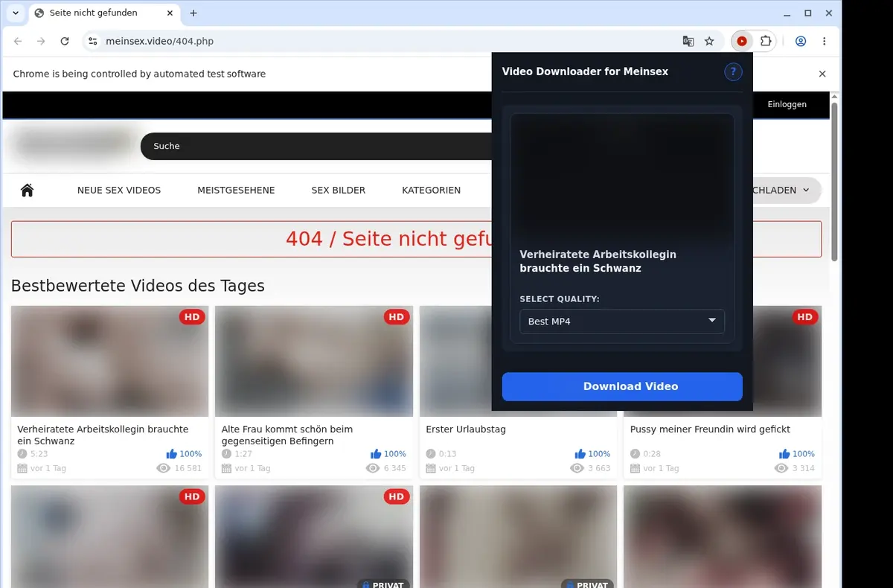This screenshot has width=893, height=588.
Task: Dismiss the automated test software infobar
Action: click(822, 74)
